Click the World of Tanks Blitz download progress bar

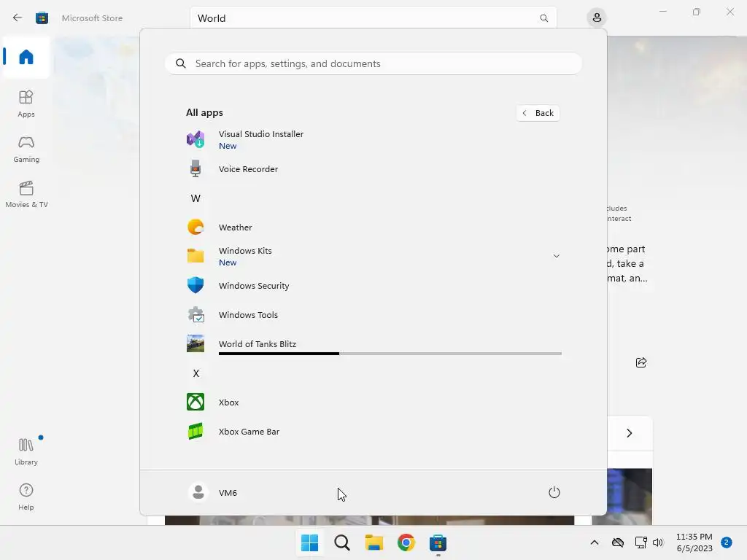coord(390,354)
